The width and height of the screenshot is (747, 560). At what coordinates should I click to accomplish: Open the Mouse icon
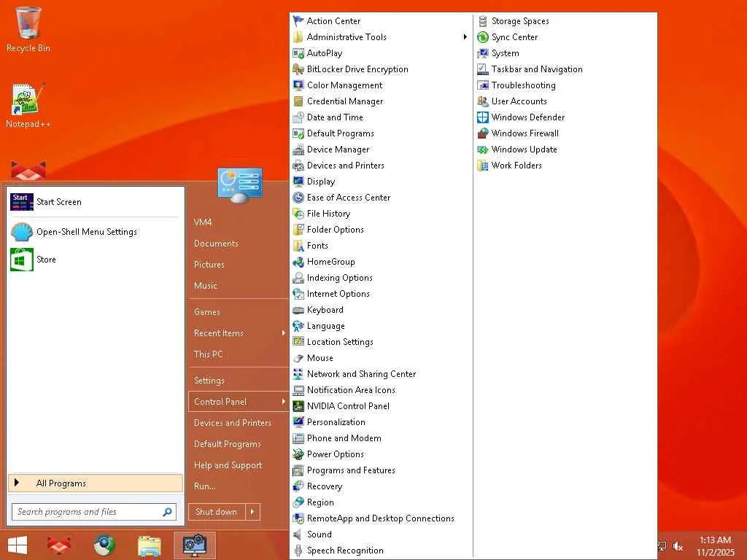(x=298, y=358)
